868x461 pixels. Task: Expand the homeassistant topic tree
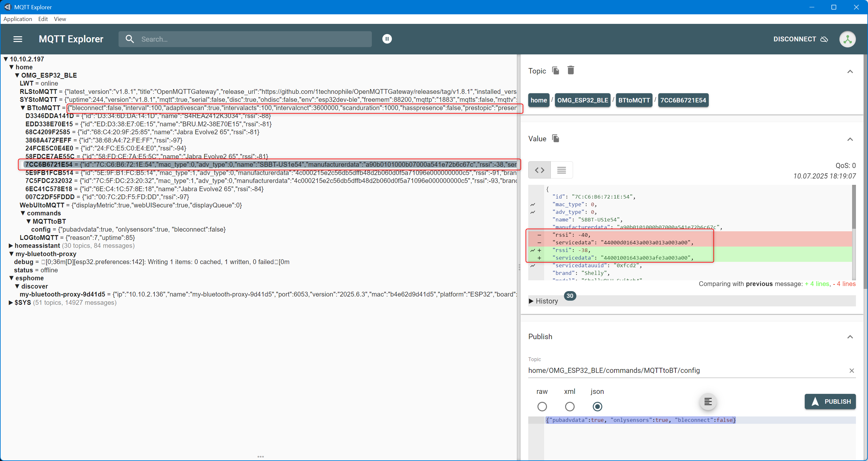(x=11, y=246)
